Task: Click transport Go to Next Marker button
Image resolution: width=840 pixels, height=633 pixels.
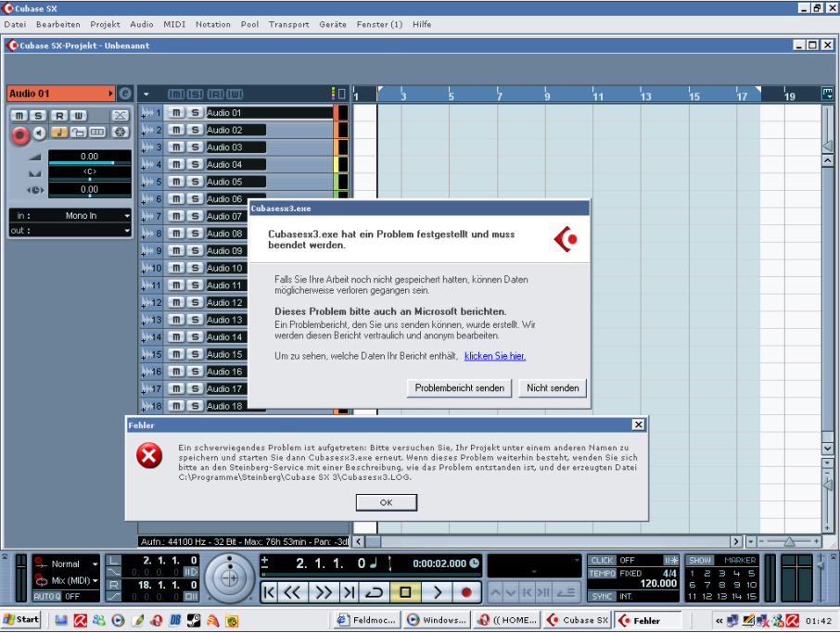Action: click(350, 592)
